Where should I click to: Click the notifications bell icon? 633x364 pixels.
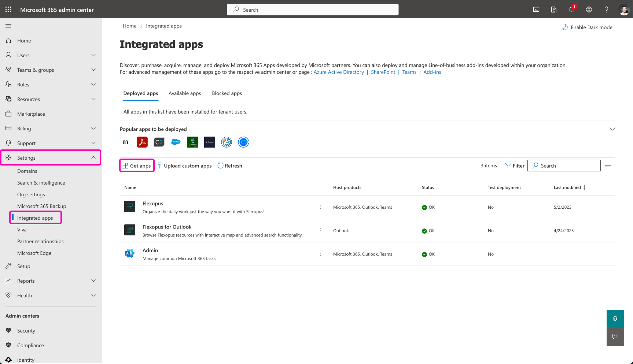[571, 10]
